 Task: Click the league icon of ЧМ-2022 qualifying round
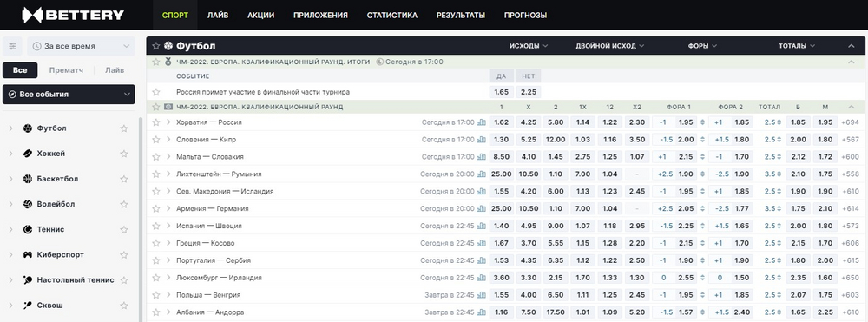[168, 107]
